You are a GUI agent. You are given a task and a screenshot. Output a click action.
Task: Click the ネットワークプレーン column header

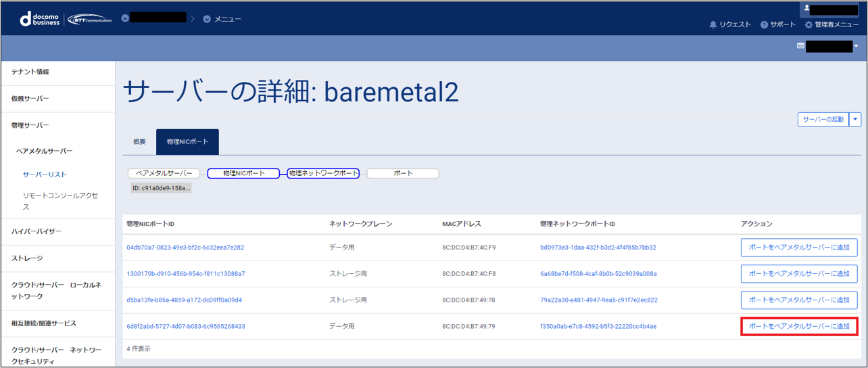(x=360, y=224)
